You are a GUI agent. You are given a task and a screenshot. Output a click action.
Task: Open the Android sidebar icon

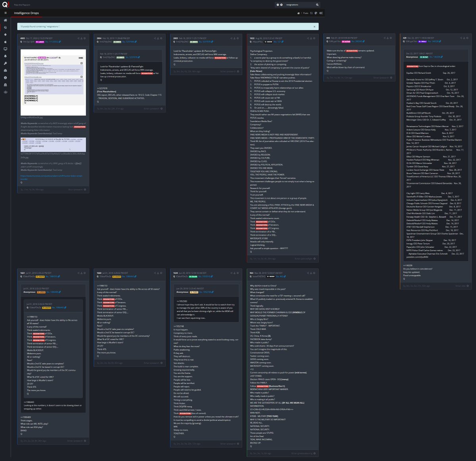coord(5,34)
